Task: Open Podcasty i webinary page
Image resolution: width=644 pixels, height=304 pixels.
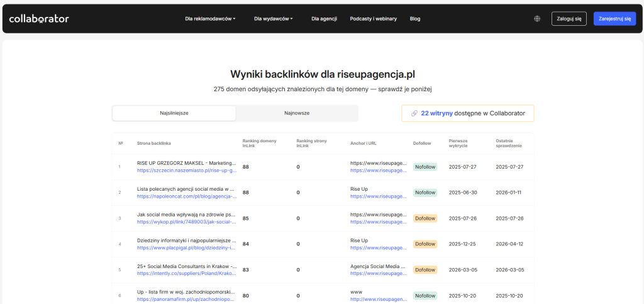Action: click(374, 18)
